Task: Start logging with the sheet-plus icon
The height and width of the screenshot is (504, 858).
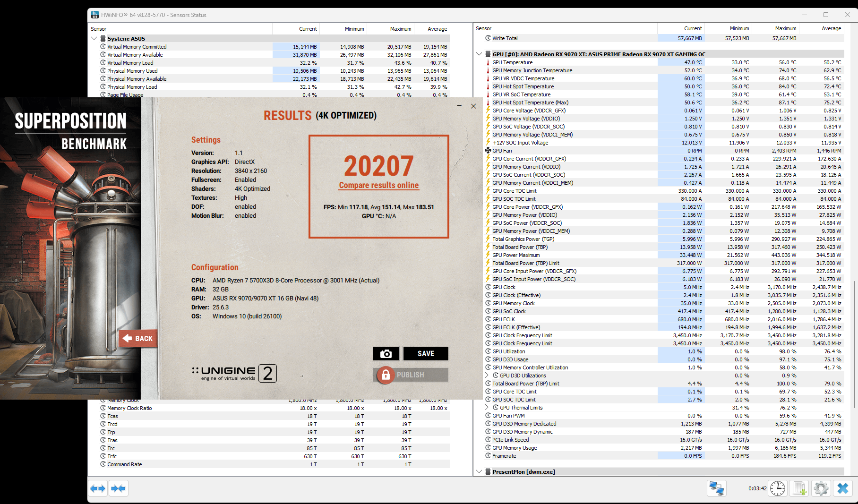Action: pyautogui.click(x=799, y=488)
